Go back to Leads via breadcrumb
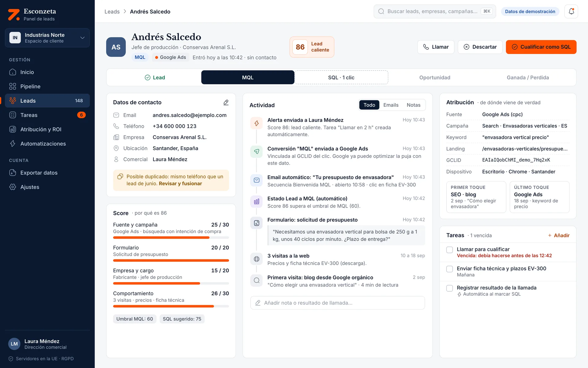The image size is (588, 368). pyautogui.click(x=112, y=12)
